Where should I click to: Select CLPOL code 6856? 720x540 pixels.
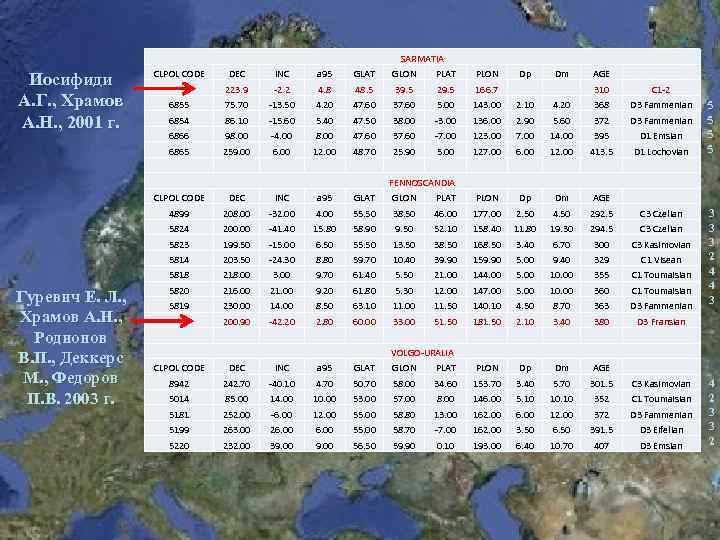click(x=179, y=136)
